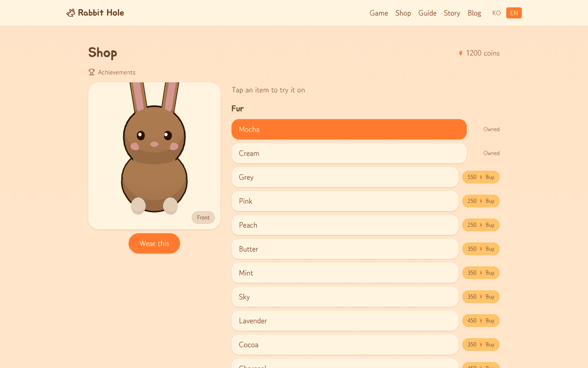
Task: Buy Grey fur for 550 coins
Action: coord(481,177)
